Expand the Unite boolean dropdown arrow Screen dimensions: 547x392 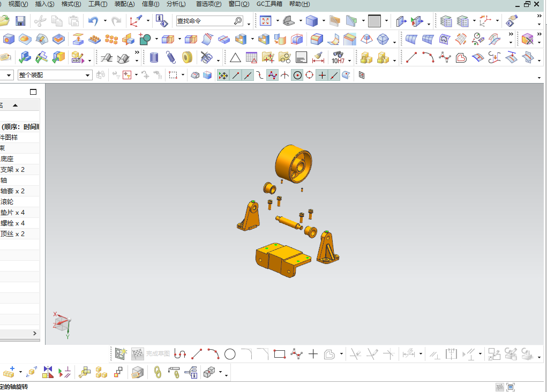click(156, 39)
